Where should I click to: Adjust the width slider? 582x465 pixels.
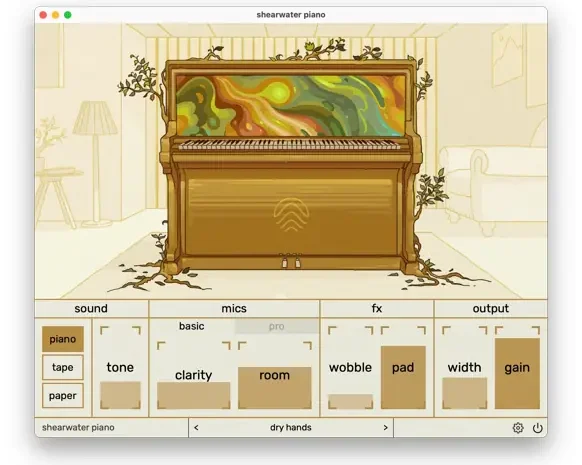(465, 368)
